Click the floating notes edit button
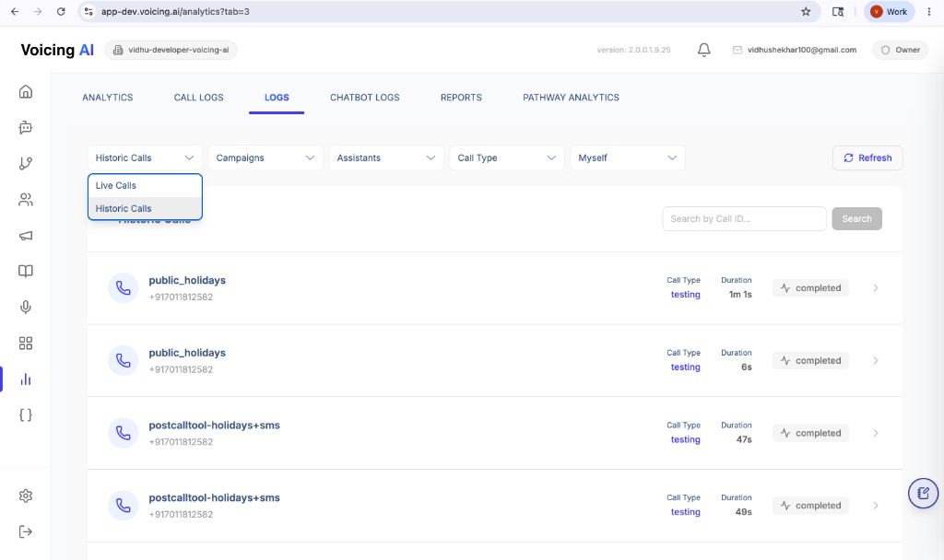 (923, 494)
